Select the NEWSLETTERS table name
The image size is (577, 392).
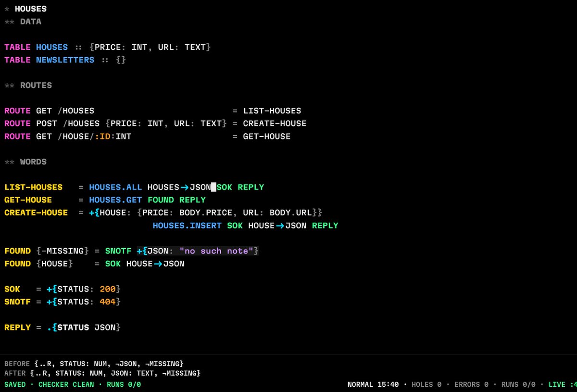pos(65,60)
